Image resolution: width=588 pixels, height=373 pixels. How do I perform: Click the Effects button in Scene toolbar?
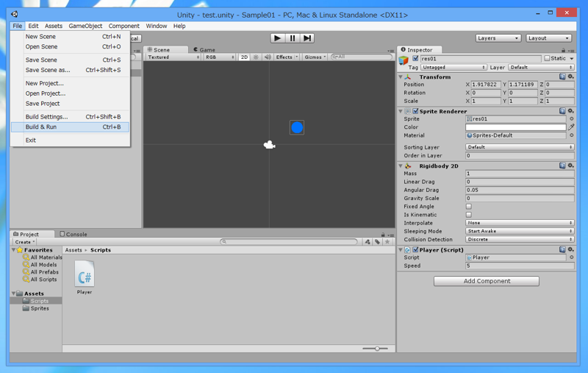coord(287,57)
